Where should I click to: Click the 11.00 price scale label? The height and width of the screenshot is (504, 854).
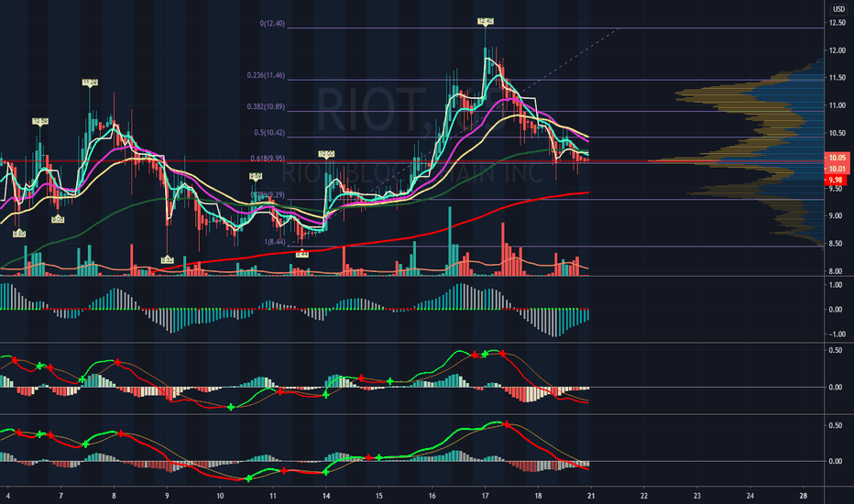pyautogui.click(x=838, y=105)
